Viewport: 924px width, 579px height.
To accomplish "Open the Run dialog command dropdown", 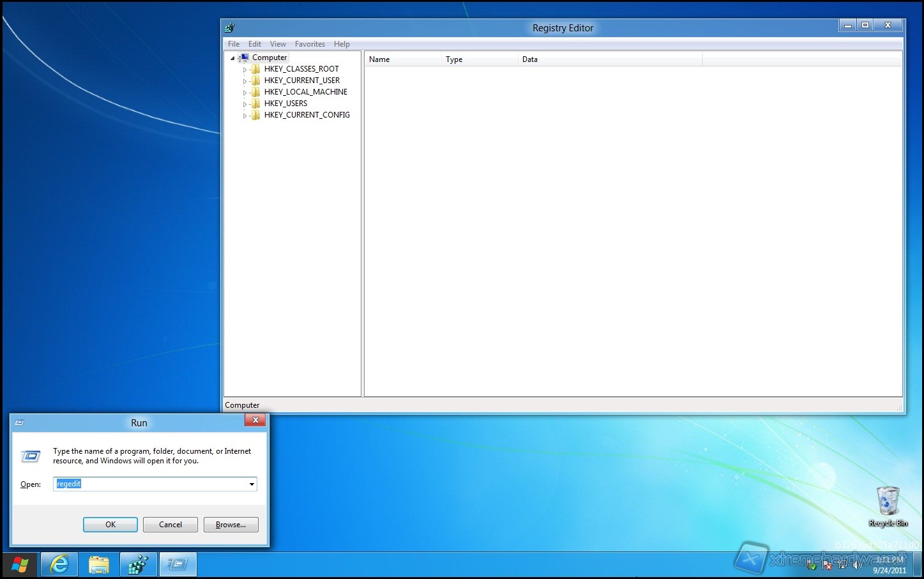I will pyautogui.click(x=252, y=484).
